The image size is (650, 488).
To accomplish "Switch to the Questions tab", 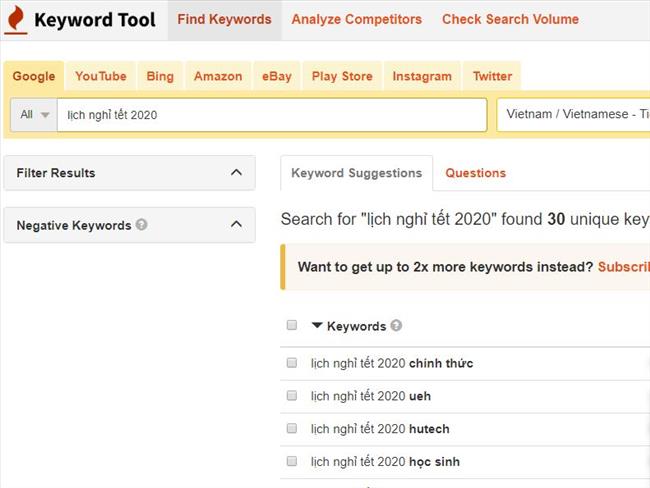I will coord(475,173).
